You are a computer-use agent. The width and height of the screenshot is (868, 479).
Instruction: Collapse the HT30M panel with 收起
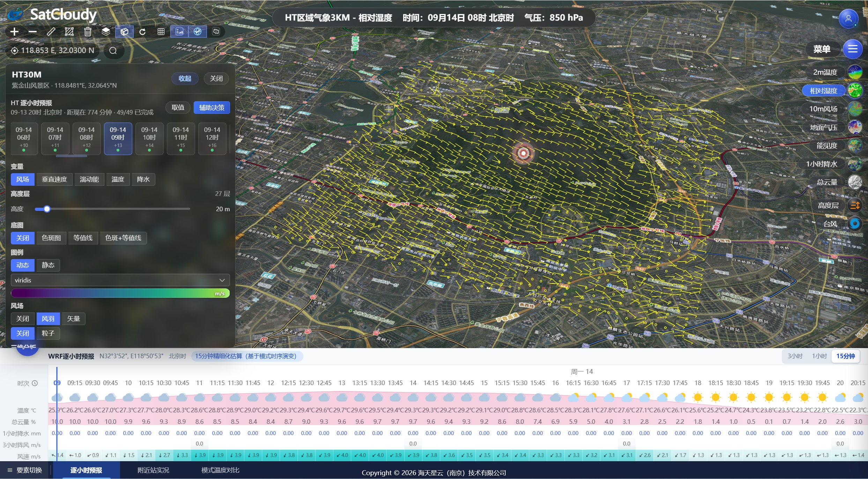click(185, 79)
